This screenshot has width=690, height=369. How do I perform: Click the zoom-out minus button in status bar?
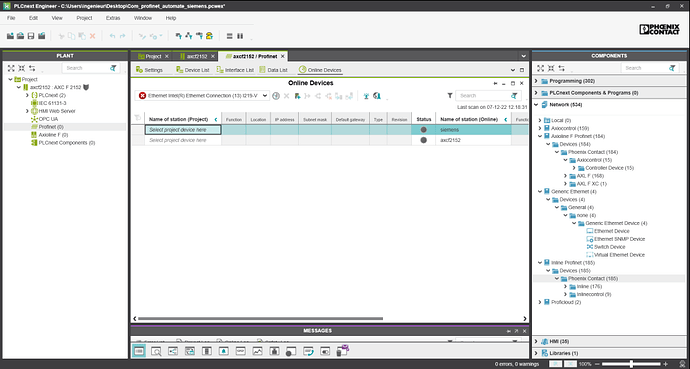click(597, 364)
